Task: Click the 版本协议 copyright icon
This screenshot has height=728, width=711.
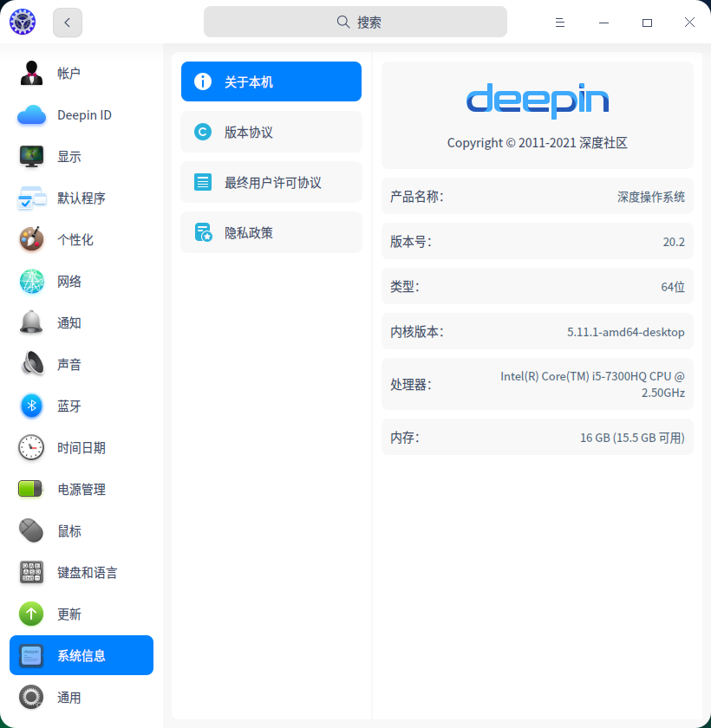Action: point(203,132)
